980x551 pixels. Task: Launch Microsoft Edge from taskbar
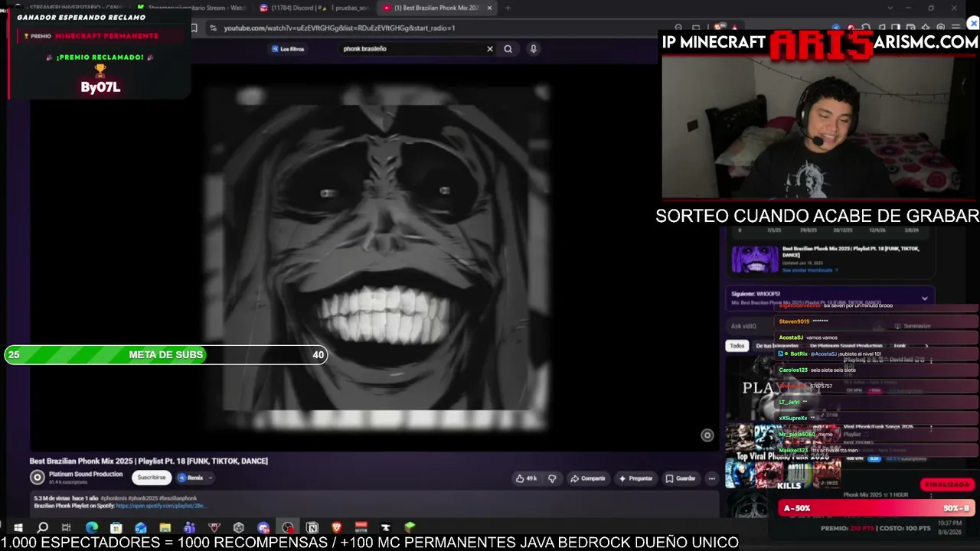[x=92, y=527]
